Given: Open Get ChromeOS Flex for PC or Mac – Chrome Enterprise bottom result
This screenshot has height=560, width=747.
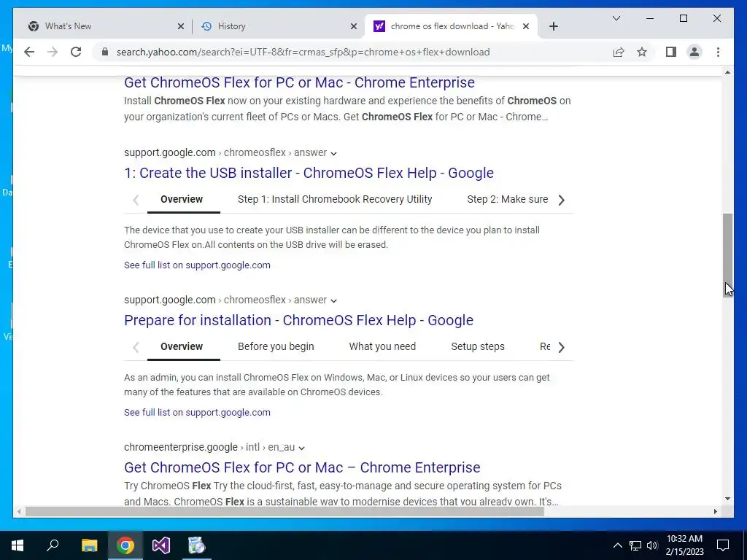Looking at the screenshot, I should click(x=302, y=467).
